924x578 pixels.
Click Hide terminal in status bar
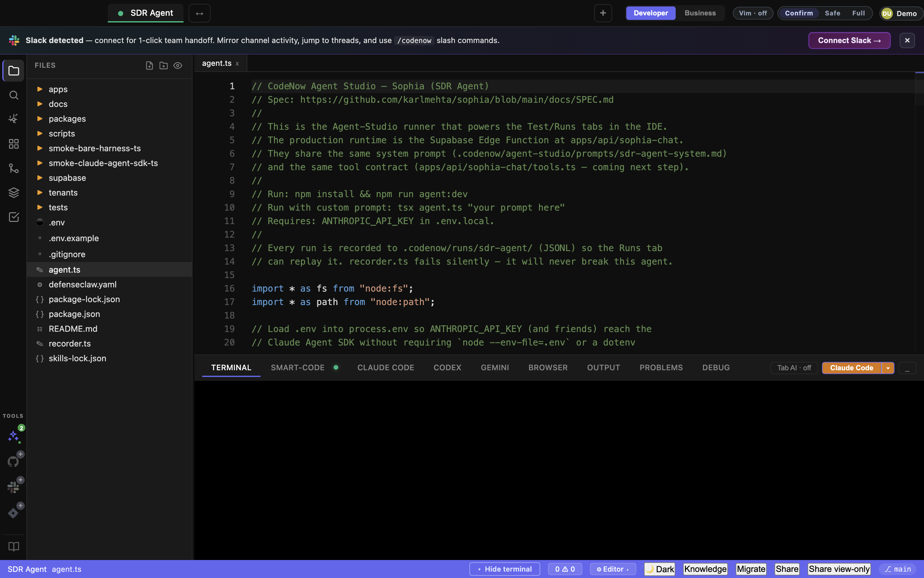(504, 569)
